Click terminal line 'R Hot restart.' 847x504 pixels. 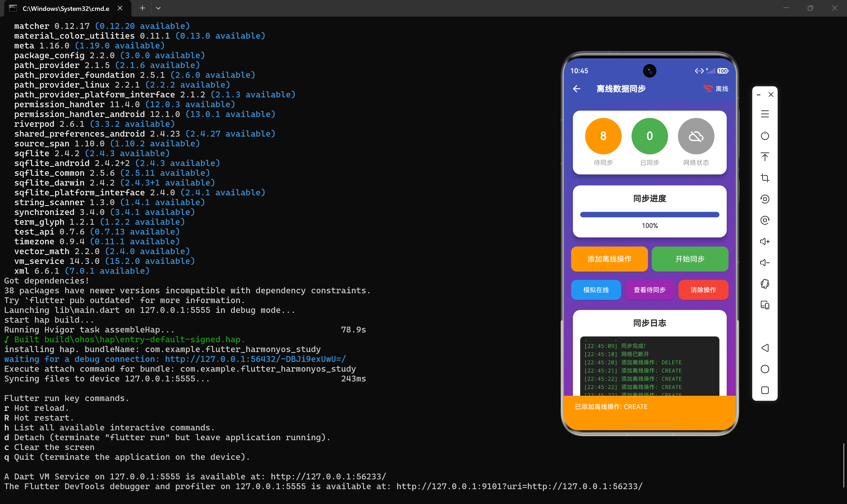coord(39,418)
